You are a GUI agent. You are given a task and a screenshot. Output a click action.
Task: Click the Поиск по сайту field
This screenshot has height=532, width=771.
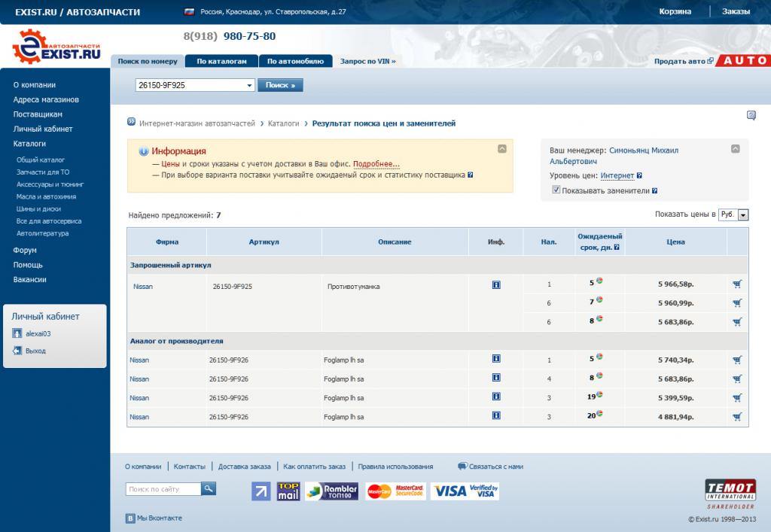click(163, 489)
